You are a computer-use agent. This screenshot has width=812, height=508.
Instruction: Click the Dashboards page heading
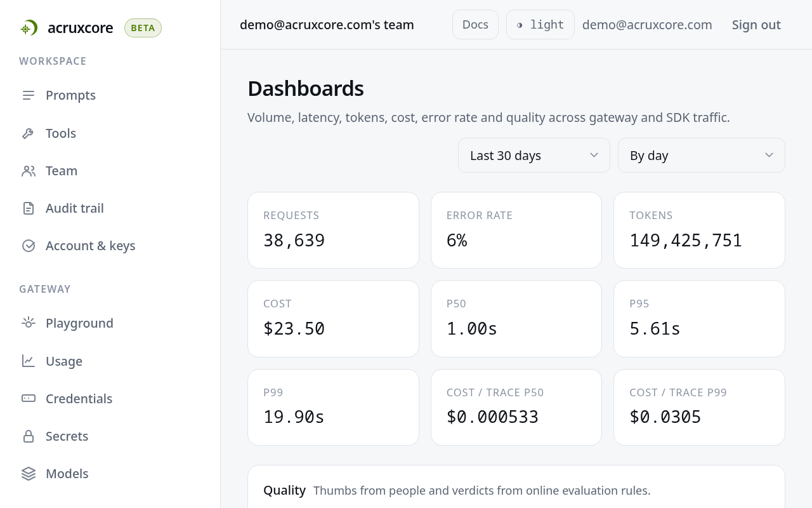[x=306, y=89]
